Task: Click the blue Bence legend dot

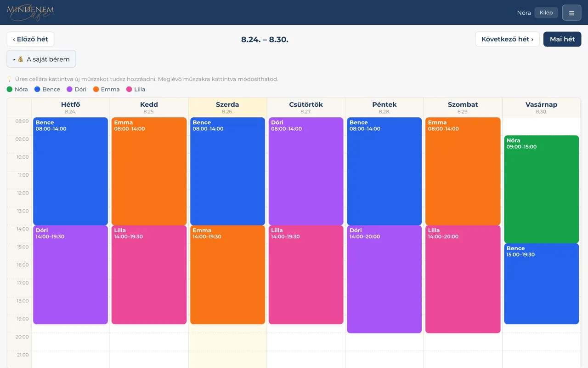Action: [37, 89]
